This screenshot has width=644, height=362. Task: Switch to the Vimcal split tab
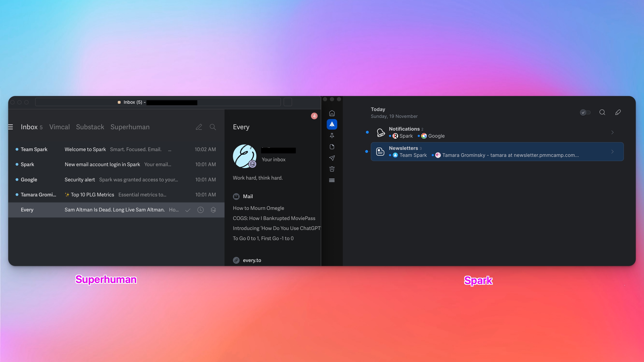[x=59, y=127]
